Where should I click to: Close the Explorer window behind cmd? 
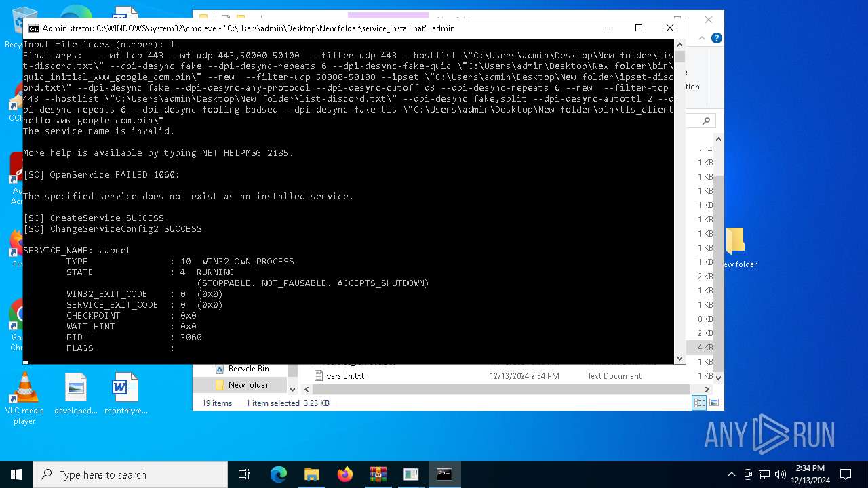[709, 20]
